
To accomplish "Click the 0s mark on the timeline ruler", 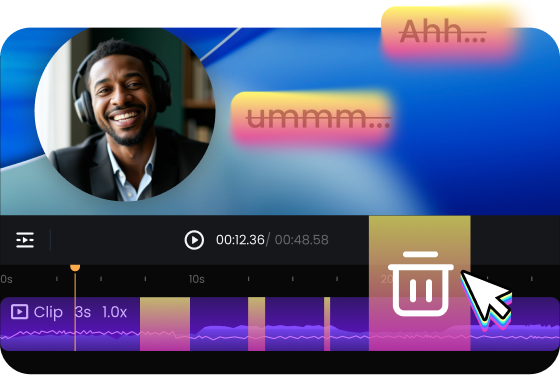I will [x=6, y=279].
